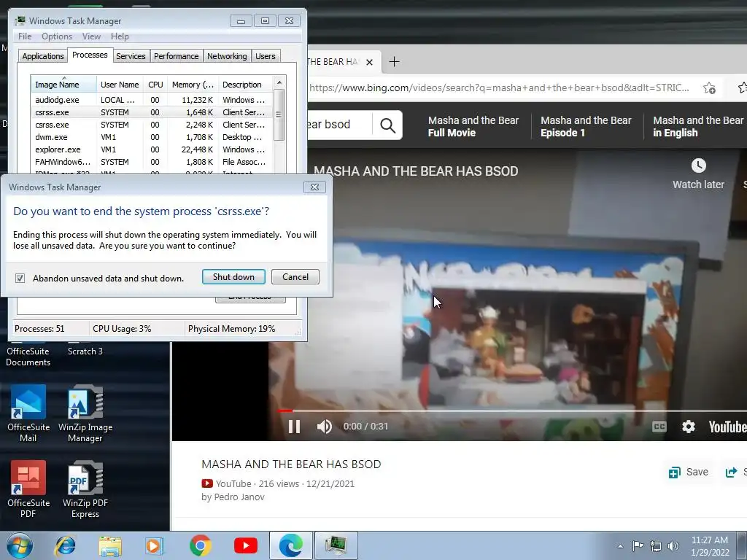The image size is (747, 560).
Task: Click the video progress bar
Action: [x=512, y=411]
